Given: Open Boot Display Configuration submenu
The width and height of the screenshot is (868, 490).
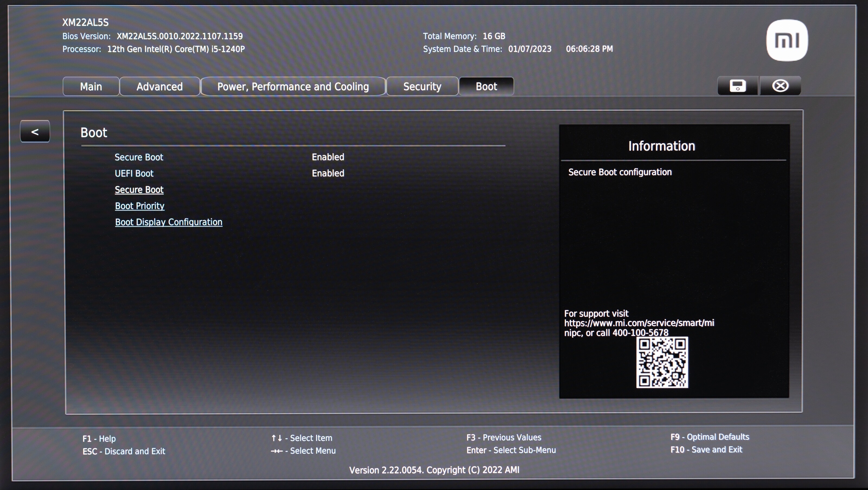Looking at the screenshot, I should tap(169, 222).
